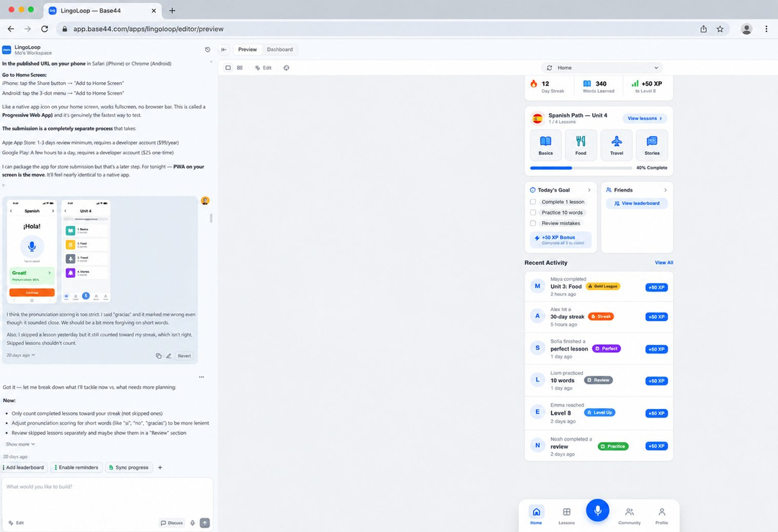Image resolution: width=778 pixels, height=532 pixels.
Task: Open the Lessons tab in bottom navigation
Action: 567,515
